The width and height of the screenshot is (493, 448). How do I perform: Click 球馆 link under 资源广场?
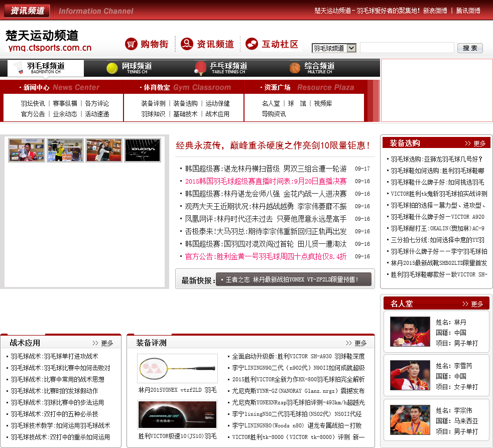pos(297,103)
